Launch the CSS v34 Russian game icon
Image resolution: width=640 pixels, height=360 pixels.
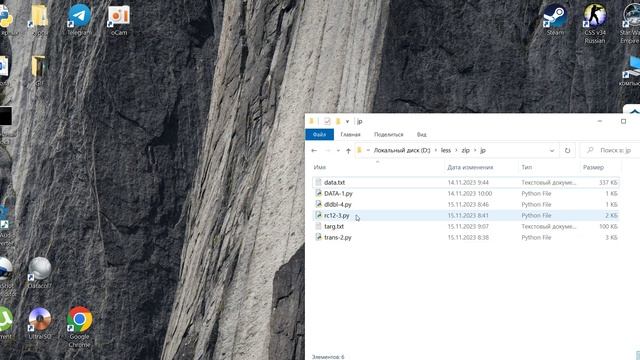[x=595, y=23]
